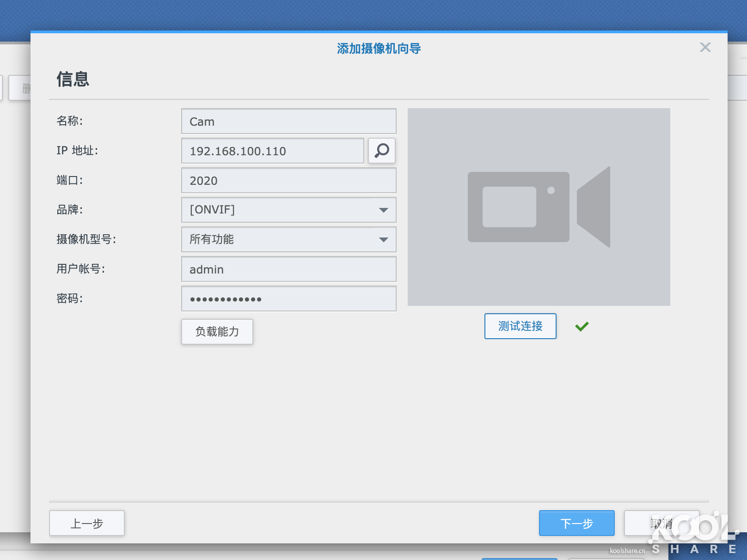Screen dimensions: 747x560
Task: Click the password field
Action: click(289, 298)
